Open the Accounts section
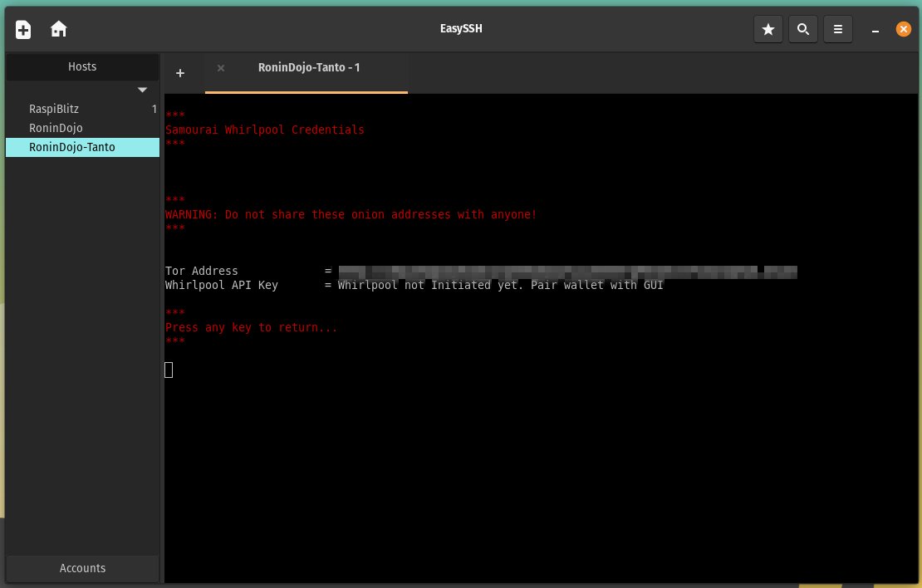Viewport: 922px width, 588px height. [x=82, y=568]
